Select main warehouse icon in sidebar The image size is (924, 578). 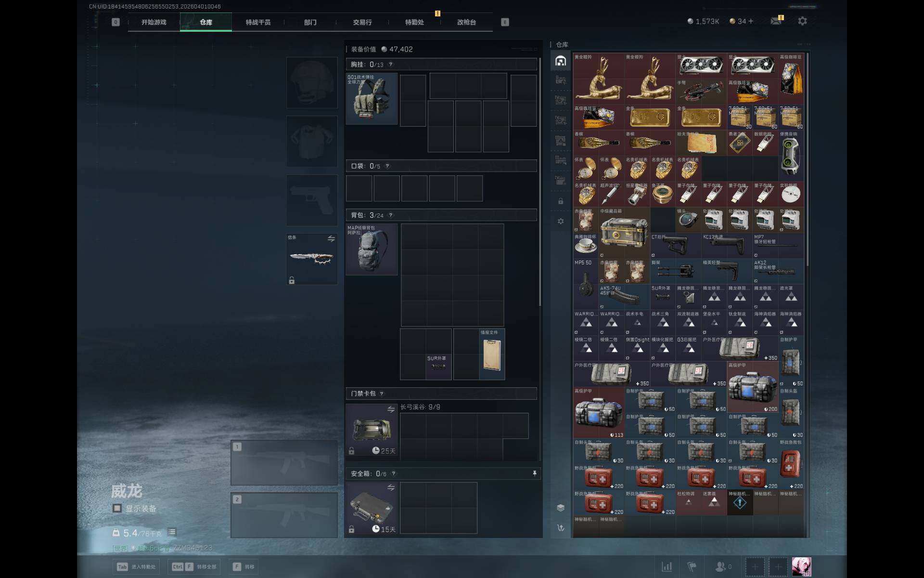[x=560, y=61]
